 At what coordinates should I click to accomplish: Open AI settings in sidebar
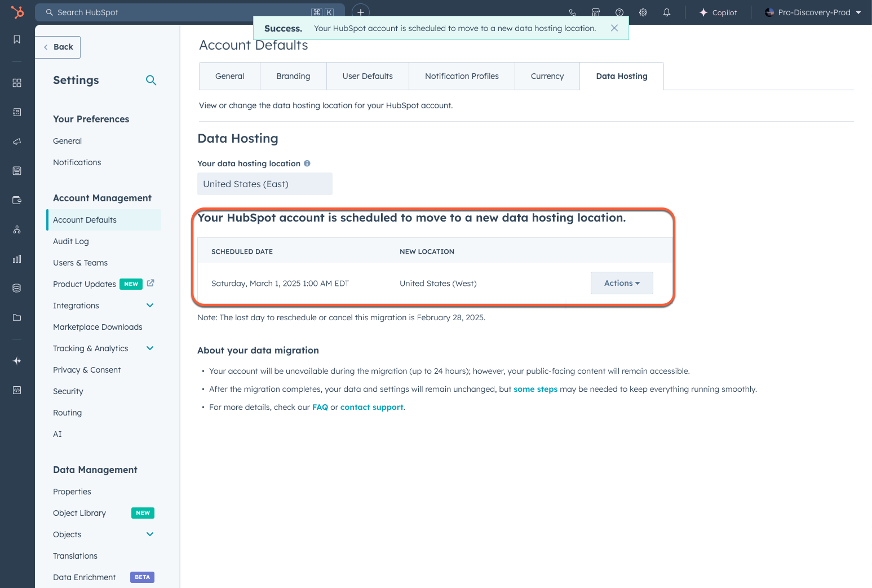[x=57, y=434]
